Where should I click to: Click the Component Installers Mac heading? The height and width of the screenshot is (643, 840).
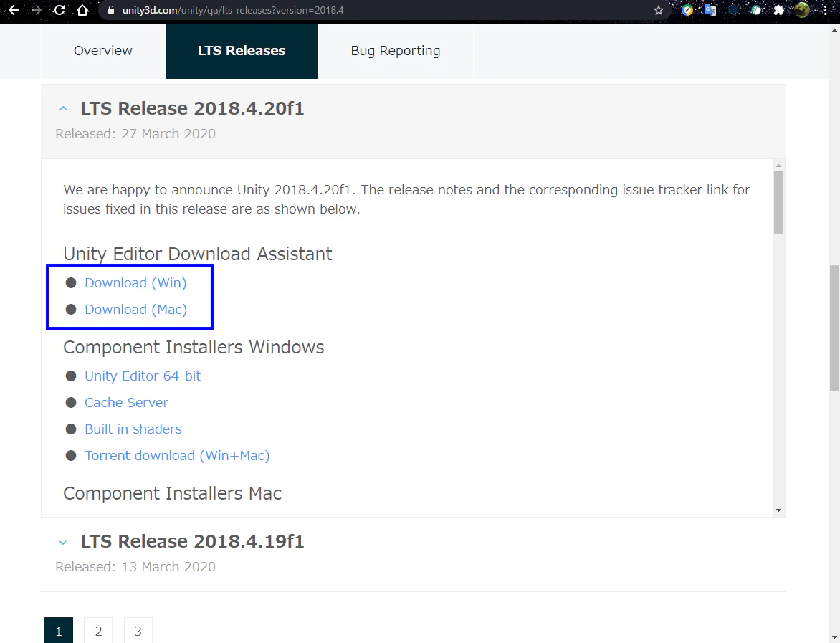(173, 493)
